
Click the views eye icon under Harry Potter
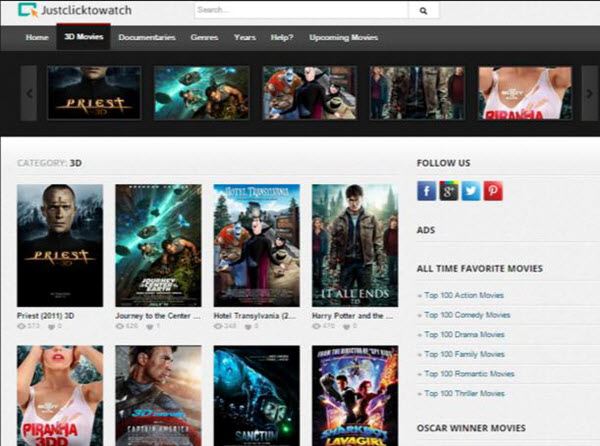click(316, 326)
